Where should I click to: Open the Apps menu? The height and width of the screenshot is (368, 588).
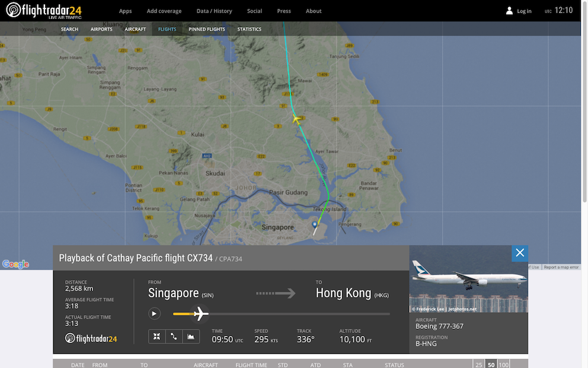point(125,11)
